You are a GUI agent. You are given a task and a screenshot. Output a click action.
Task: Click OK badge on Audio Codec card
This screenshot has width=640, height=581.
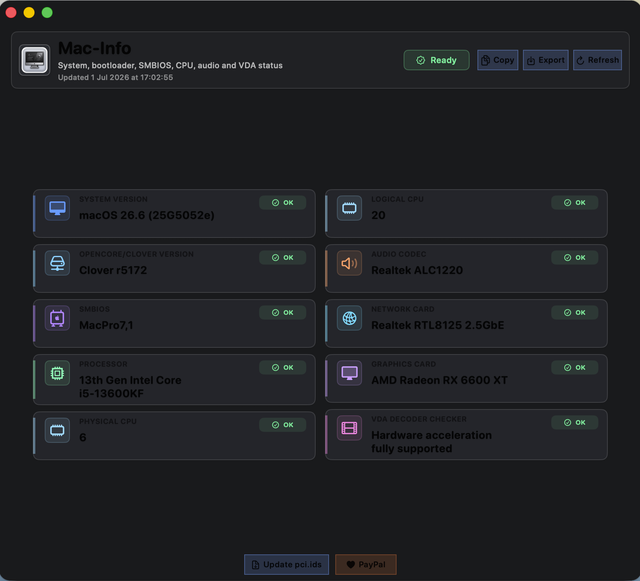pyautogui.click(x=575, y=258)
